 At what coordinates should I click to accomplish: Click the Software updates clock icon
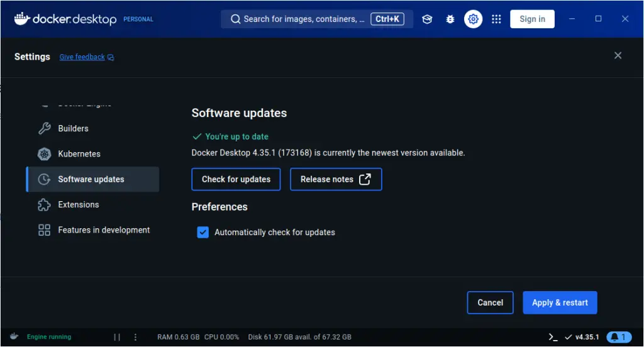(x=45, y=179)
